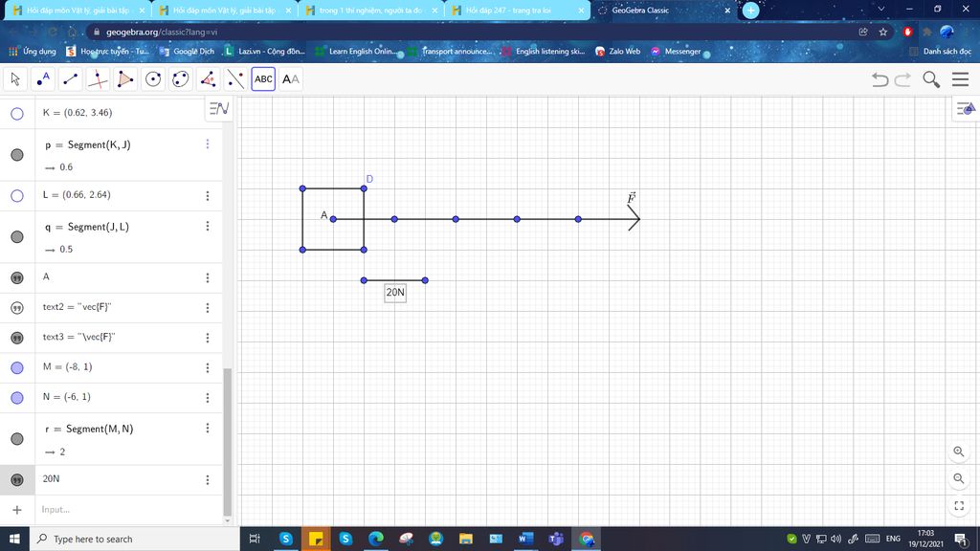
Task: Select the AA Move Graphics tool
Action: pos(291,79)
